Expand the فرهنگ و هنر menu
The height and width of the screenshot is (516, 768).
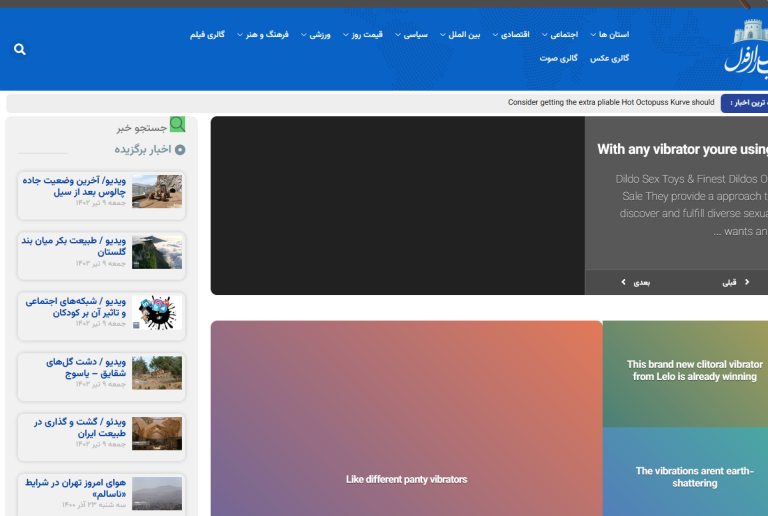[263, 34]
